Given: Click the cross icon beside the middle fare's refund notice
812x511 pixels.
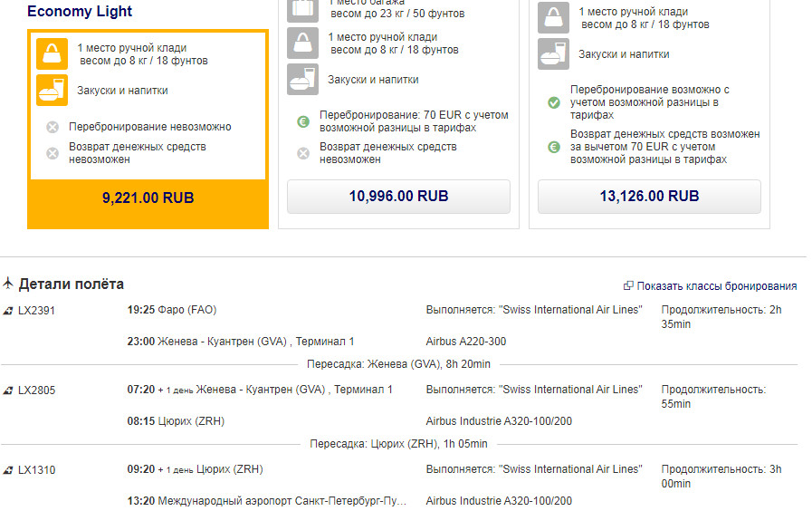Looking at the screenshot, I should [303, 153].
